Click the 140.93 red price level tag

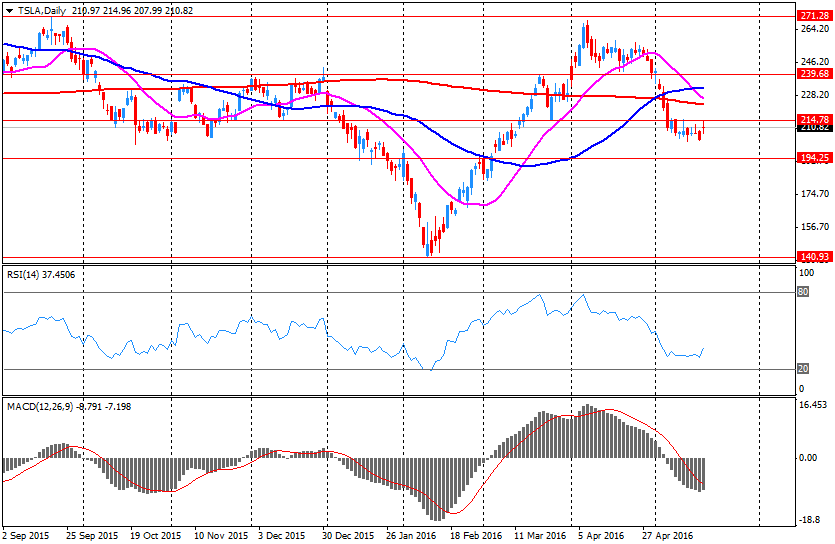(815, 257)
